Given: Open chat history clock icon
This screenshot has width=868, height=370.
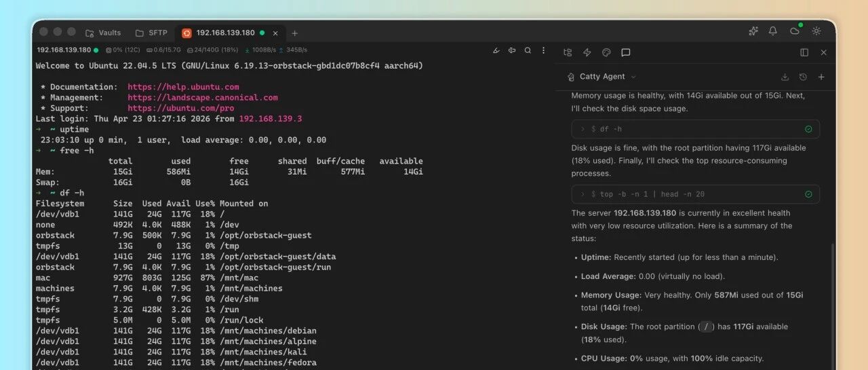Looking at the screenshot, I should (x=803, y=77).
